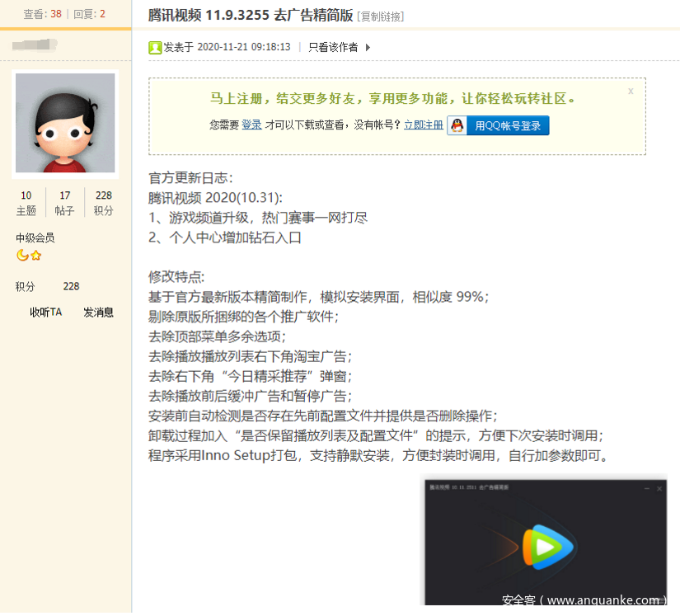Click the 登录 link in the prompt
This screenshot has height=616, width=680.
tap(251, 125)
